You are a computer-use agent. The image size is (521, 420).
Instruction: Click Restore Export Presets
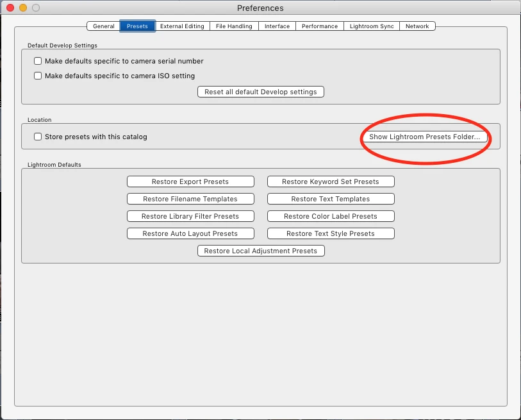[x=190, y=181]
